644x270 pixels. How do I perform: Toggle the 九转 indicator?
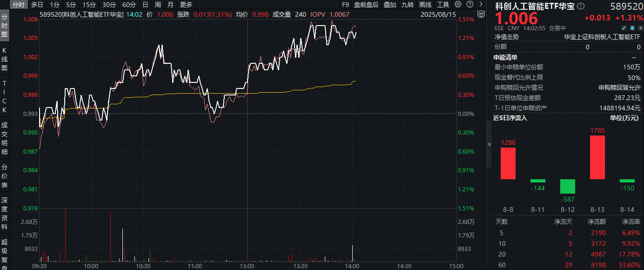tap(408, 5)
